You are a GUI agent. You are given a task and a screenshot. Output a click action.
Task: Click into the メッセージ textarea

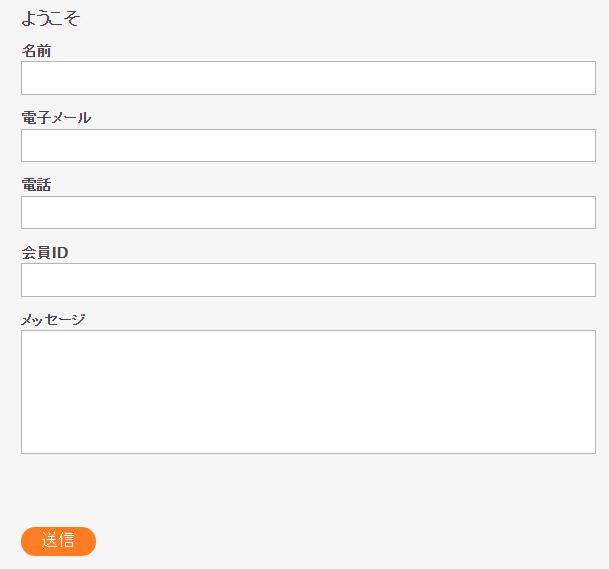[308, 392]
